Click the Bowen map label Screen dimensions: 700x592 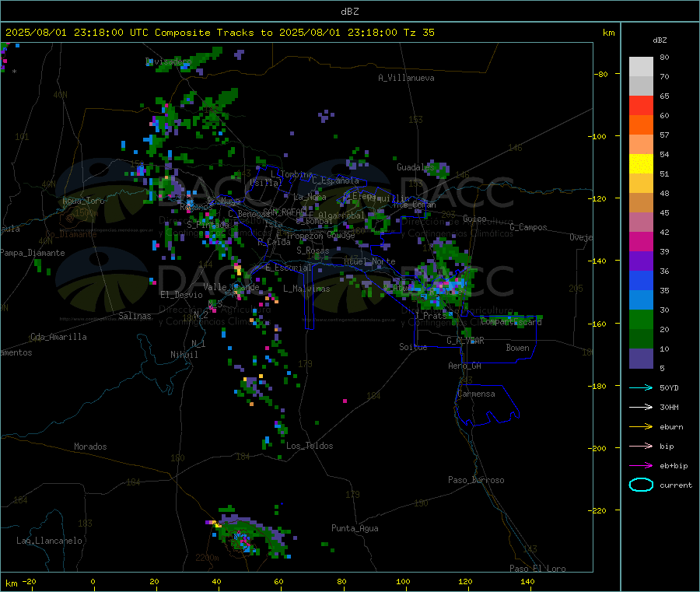coord(517,348)
